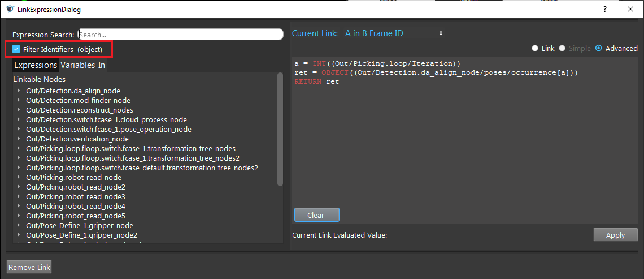Uncheck the Filter Identifiers checkbox
The width and height of the screenshot is (644, 279).
[16, 49]
